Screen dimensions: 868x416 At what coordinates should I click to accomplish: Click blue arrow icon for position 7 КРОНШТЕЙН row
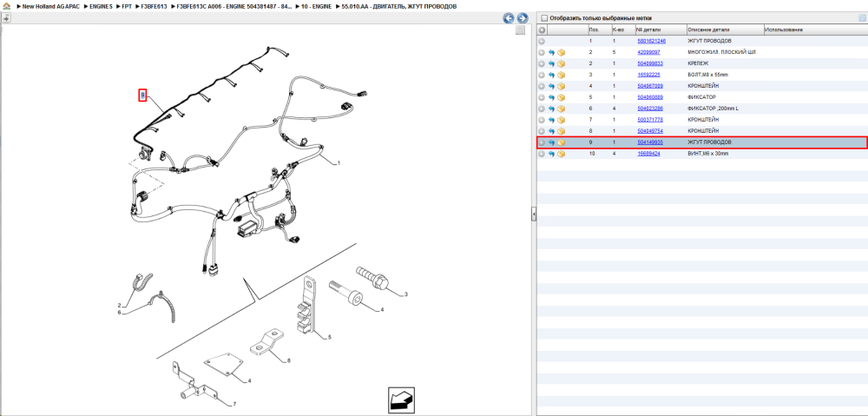click(551, 120)
